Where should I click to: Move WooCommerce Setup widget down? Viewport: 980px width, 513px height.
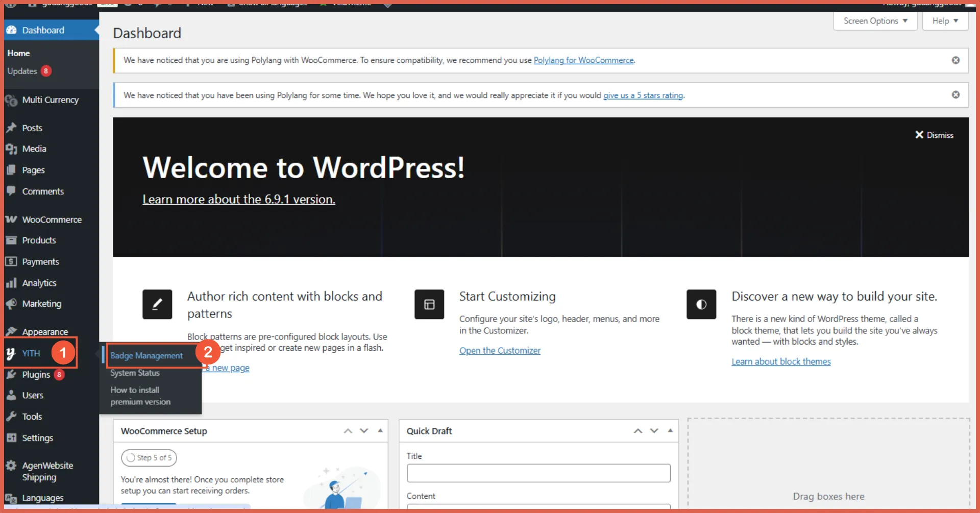(364, 431)
